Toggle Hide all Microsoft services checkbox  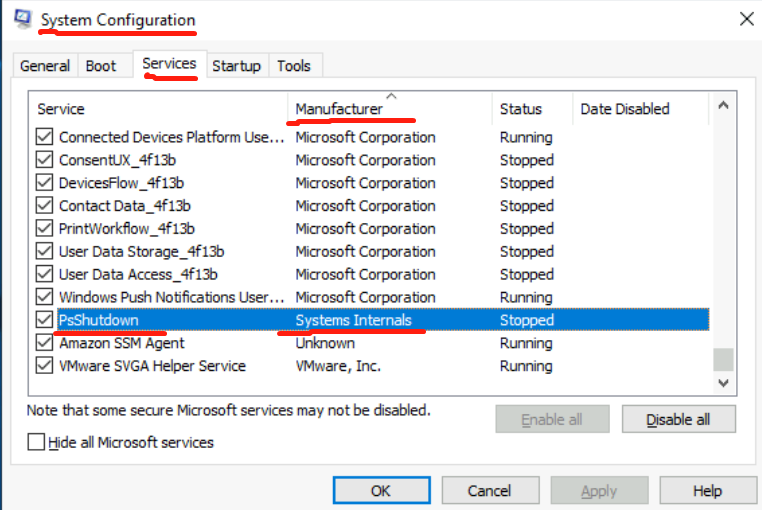click(37, 442)
